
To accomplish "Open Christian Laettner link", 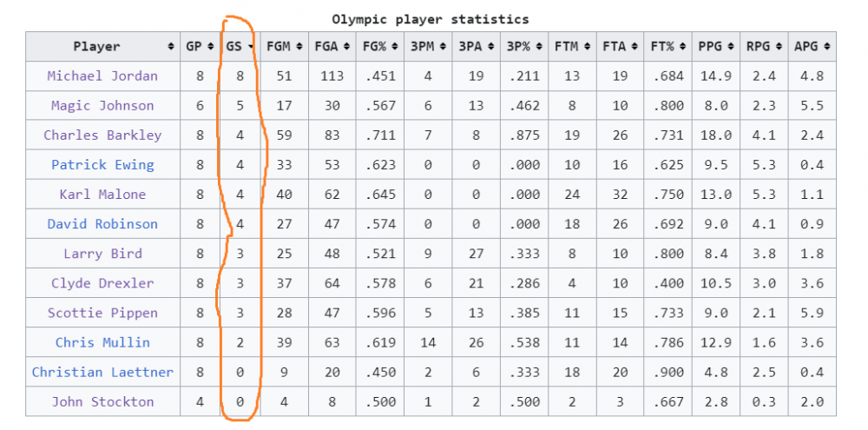I will click(102, 372).
